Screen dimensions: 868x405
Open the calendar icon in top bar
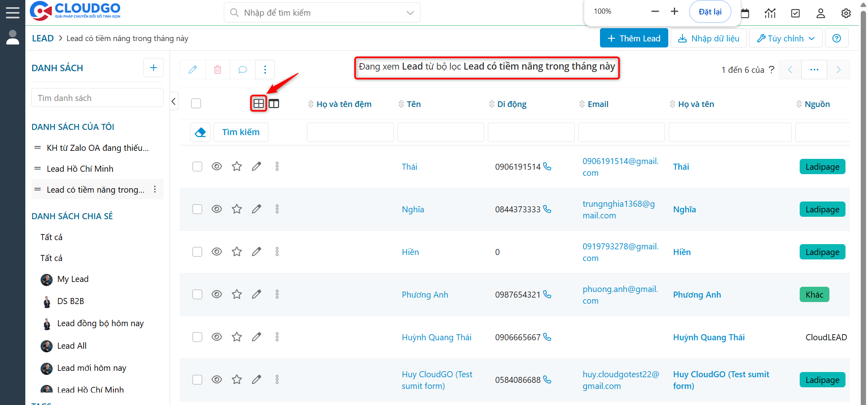745,13
